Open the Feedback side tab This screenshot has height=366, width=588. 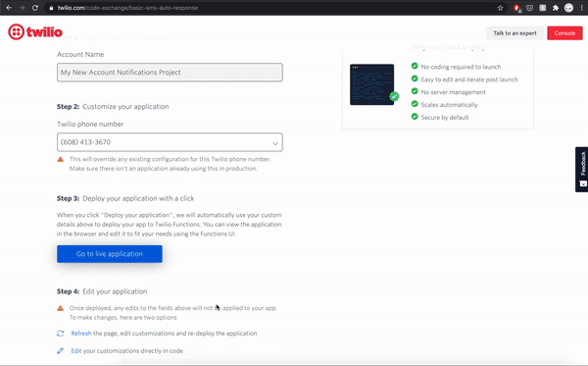tap(581, 170)
